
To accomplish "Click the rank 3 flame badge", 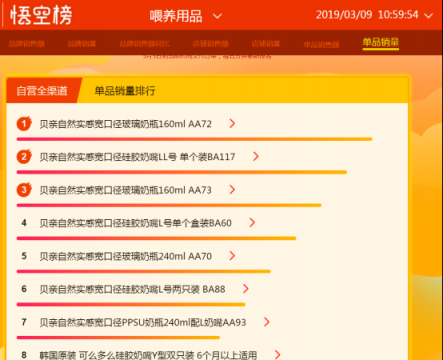I will tap(24, 189).
